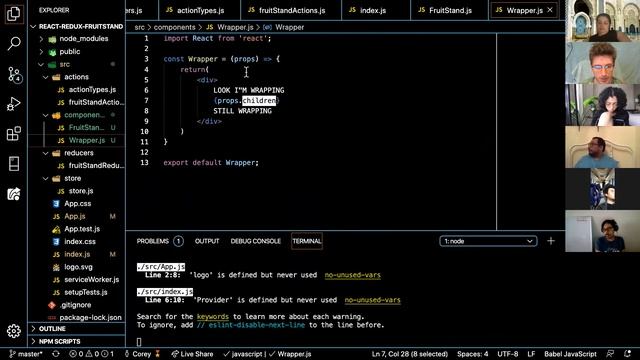This screenshot has width=640, height=360.
Task: Change LF line ending in status bar
Action: click(531, 354)
